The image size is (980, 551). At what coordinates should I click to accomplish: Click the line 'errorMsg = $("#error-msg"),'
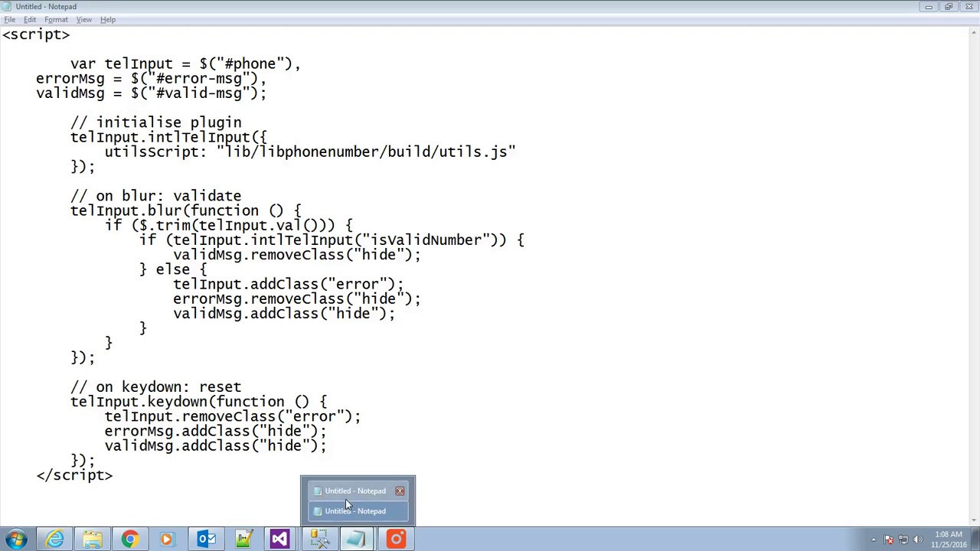[x=151, y=79]
